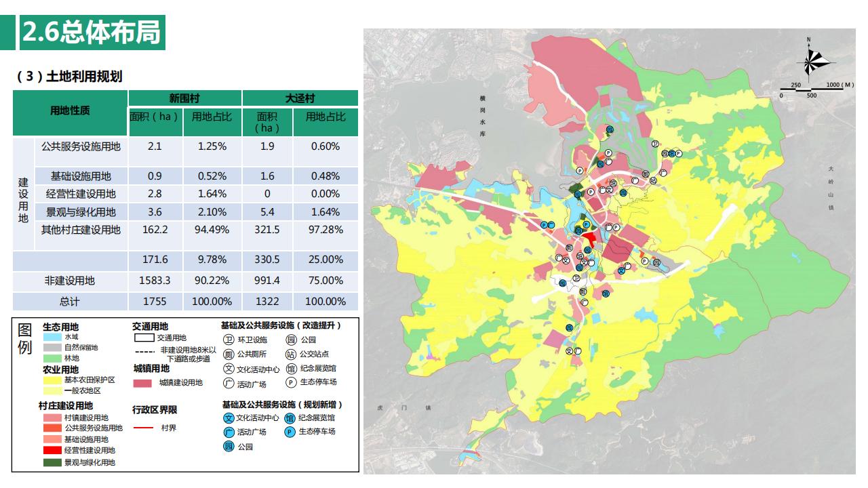Pick the 城镇建设用地 swatch

(142, 383)
